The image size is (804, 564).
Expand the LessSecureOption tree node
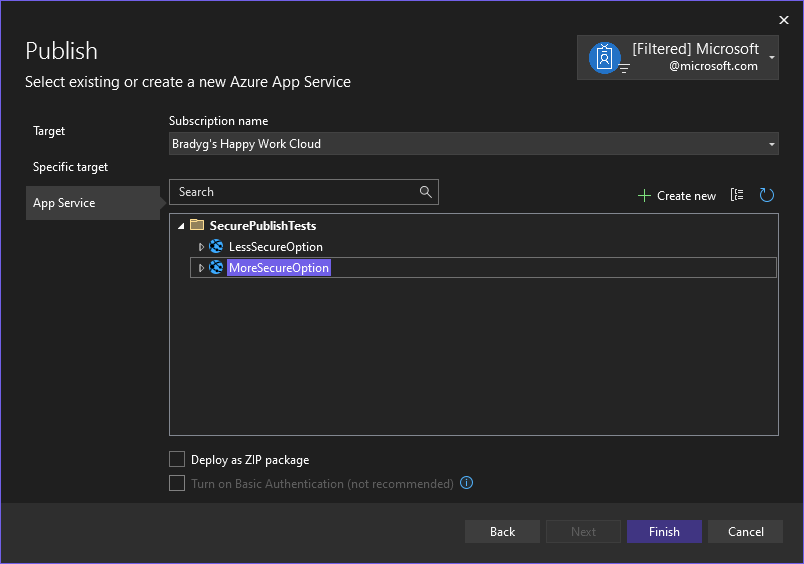tap(201, 247)
